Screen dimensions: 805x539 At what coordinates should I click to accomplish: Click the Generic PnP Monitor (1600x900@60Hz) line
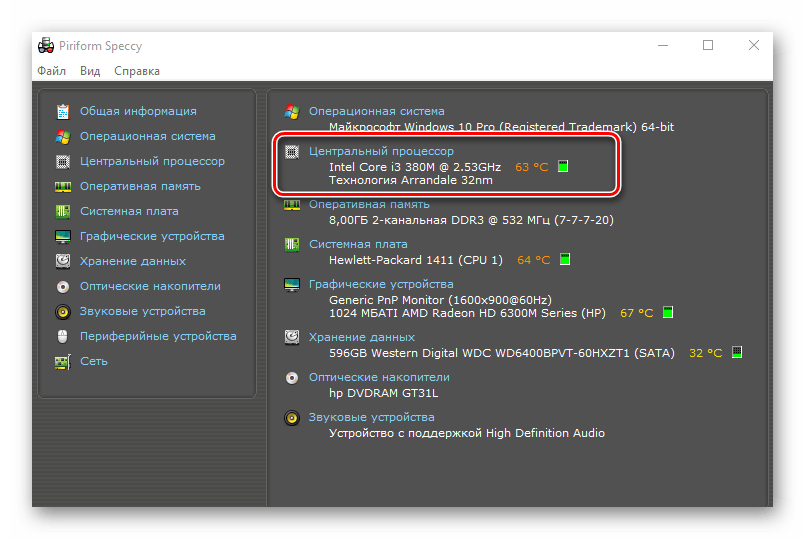coord(440,299)
